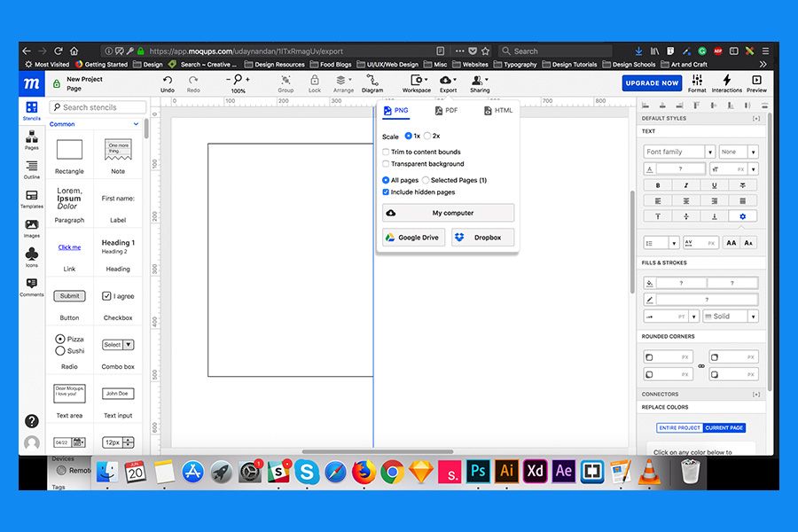This screenshot has width=798, height=532.
Task: Select the 2x scale radio button
Action: coord(427,136)
